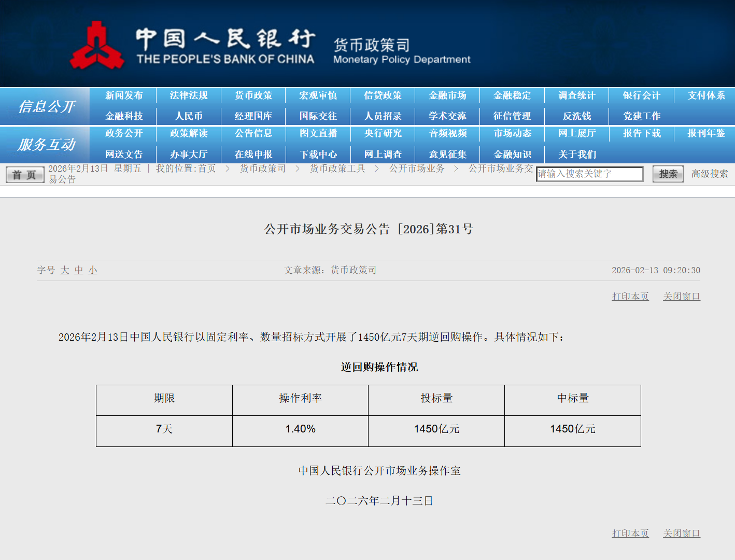The height and width of the screenshot is (560, 735).
Task: Set font size to 小 (small)
Action: pos(93,270)
